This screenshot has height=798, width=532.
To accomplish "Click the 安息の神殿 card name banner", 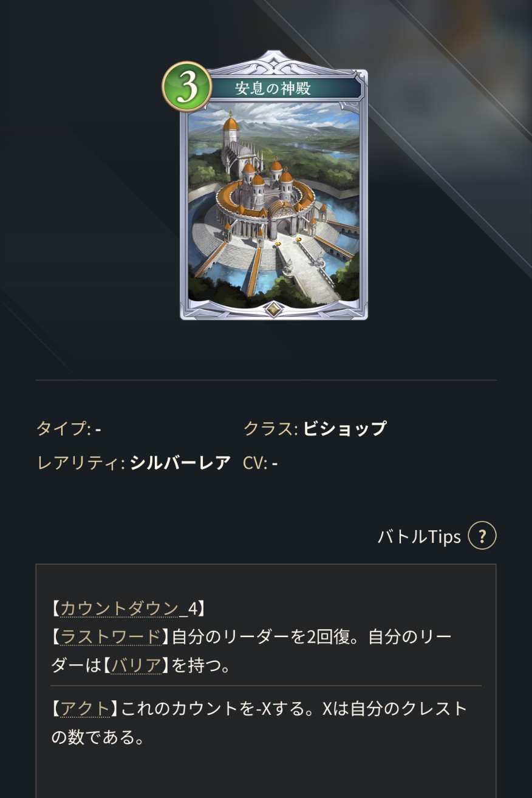I will pos(274,88).
